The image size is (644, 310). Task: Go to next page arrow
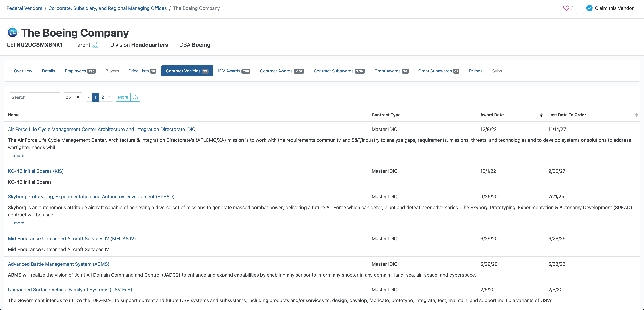tap(110, 97)
